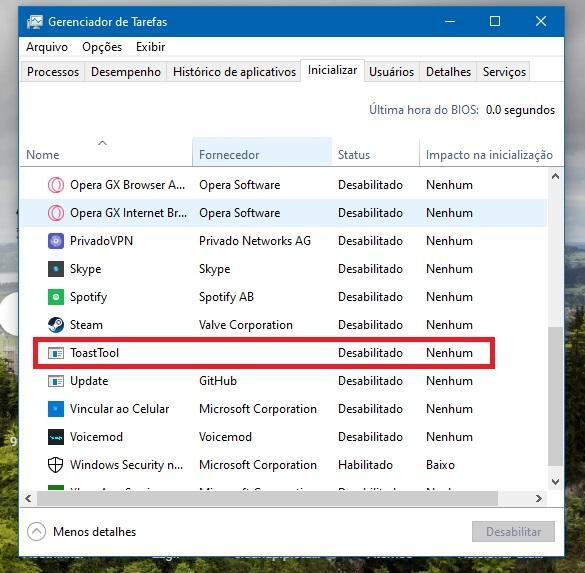Maximize the Gerenciador de Tarefas window
Viewport: 585px width, 573px height.
tap(495, 21)
